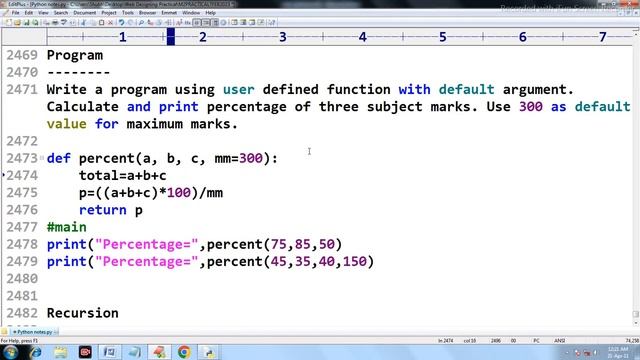The width and height of the screenshot is (640, 360).
Task: Open the Tools menu
Action: pos(128,13)
